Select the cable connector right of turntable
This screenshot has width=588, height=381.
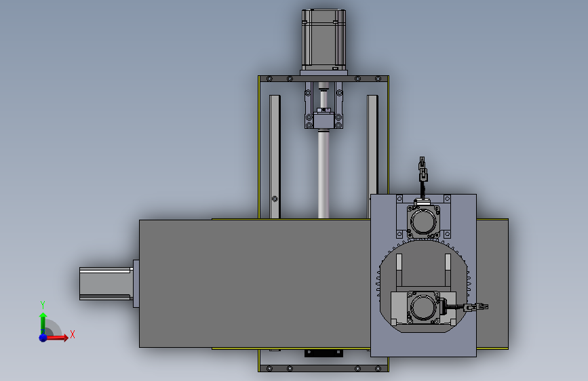[x=476, y=307]
